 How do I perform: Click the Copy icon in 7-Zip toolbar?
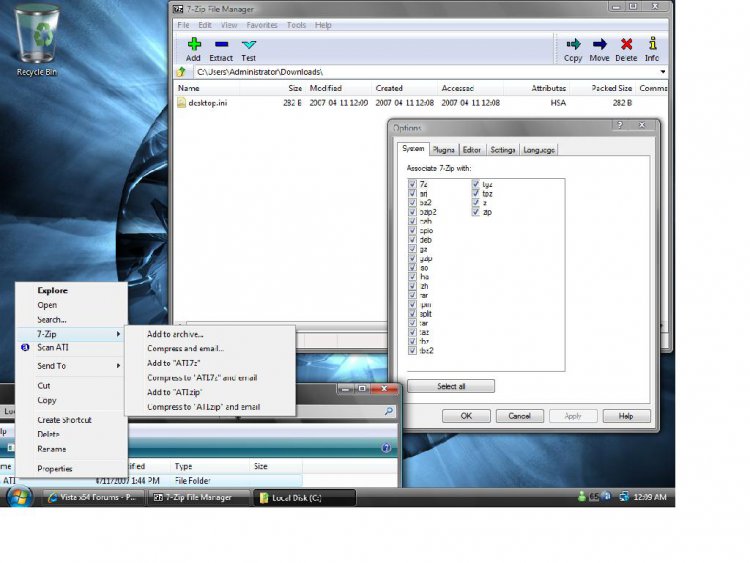pyautogui.click(x=573, y=44)
